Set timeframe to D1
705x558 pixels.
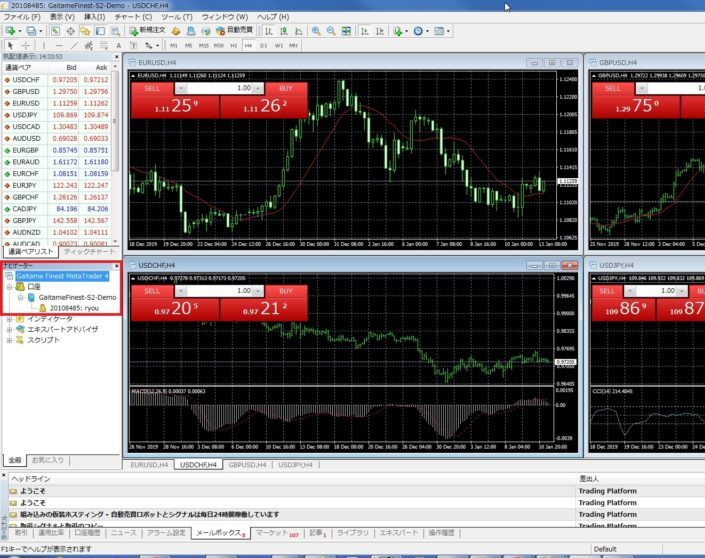(263, 45)
